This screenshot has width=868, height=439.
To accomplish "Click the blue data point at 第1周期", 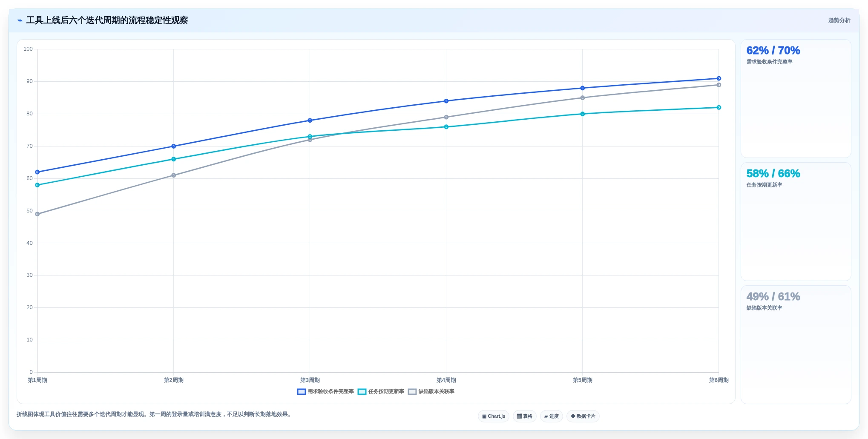I will coord(37,172).
